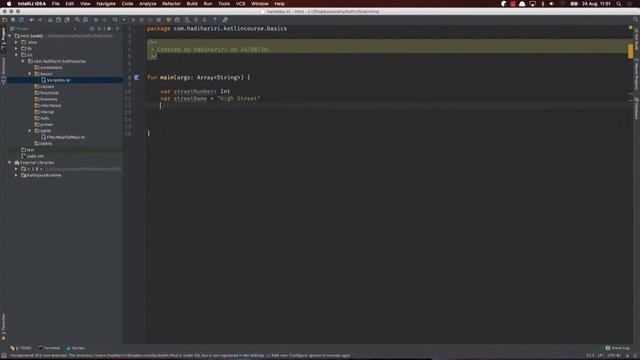Collapse the intro project root node
The image size is (640, 360).
10,36
